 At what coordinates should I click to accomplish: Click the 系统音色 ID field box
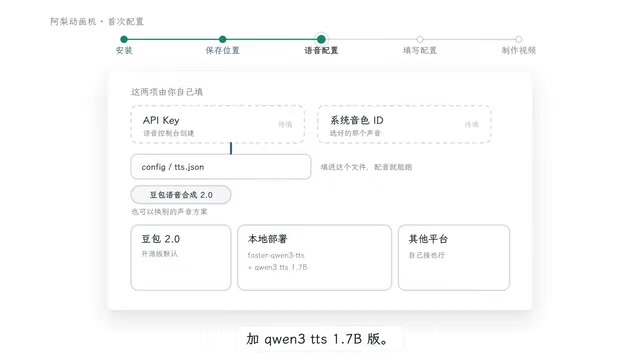(404, 124)
